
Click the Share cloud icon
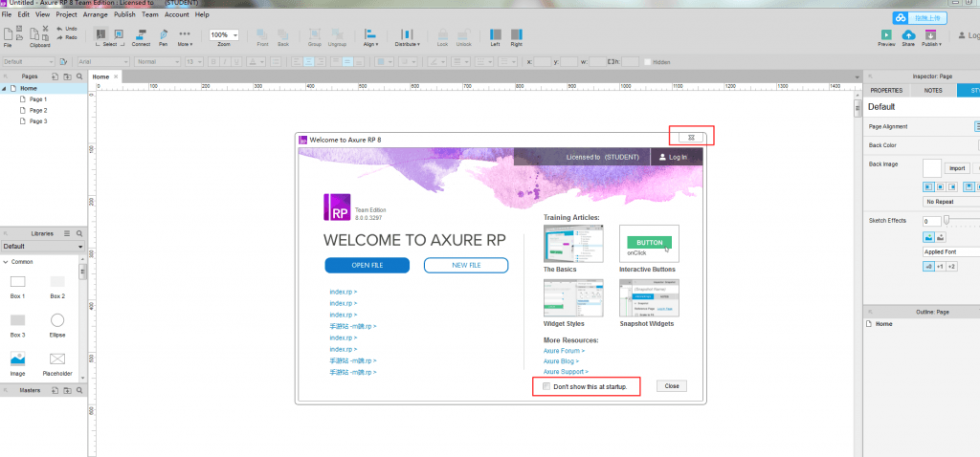(x=908, y=35)
